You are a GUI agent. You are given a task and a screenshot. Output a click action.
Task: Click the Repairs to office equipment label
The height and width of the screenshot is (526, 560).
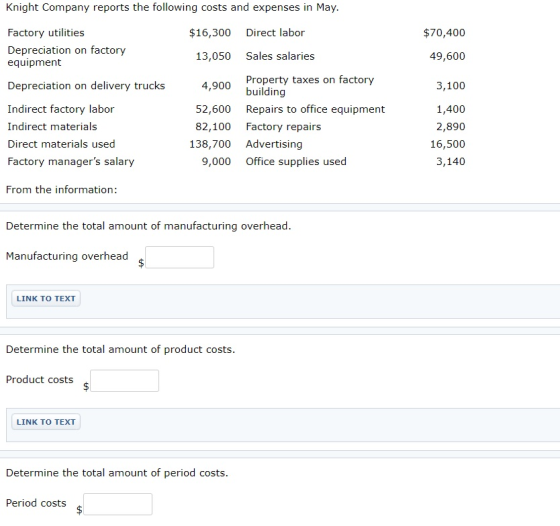(x=315, y=109)
